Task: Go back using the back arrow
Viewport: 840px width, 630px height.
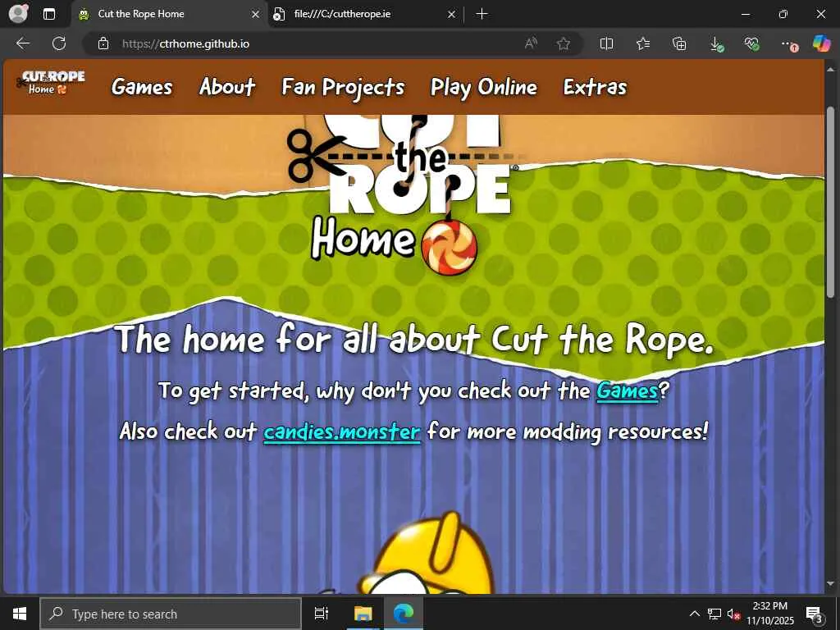Action: [x=23, y=43]
